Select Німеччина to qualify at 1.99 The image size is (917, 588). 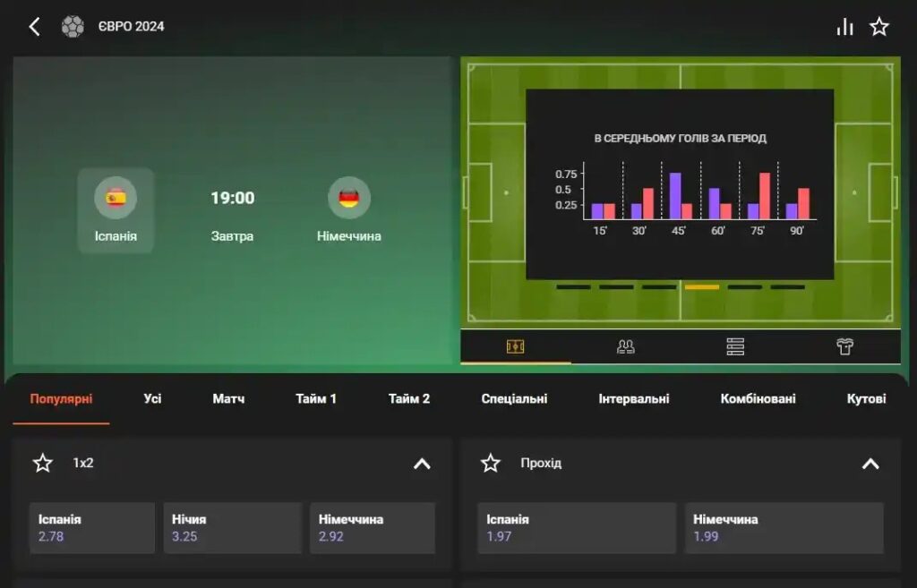tap(784, 528)
